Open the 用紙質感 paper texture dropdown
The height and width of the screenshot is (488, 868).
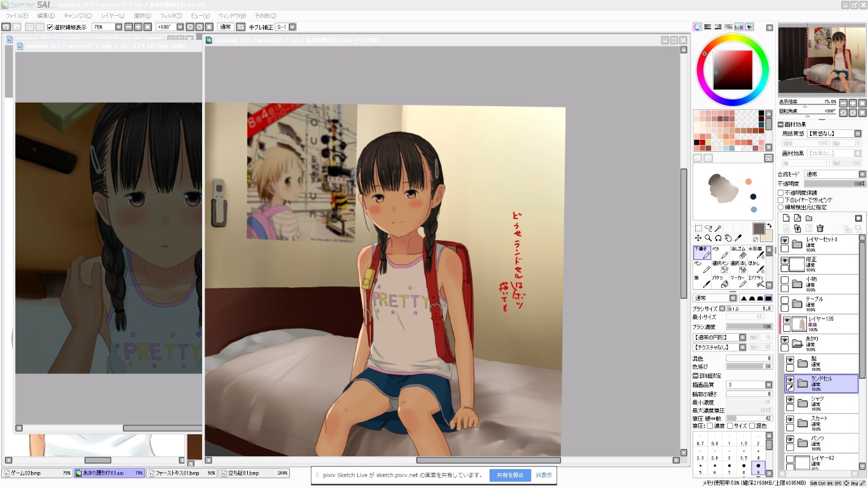834,134
